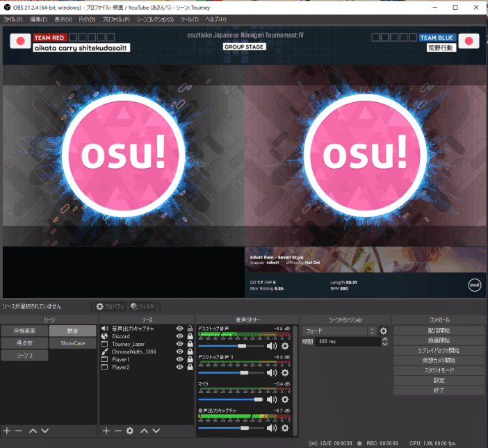Viewport: 488px width, 448px height.
Task: Click the プロパティ properties button
Action: [110, 306]
